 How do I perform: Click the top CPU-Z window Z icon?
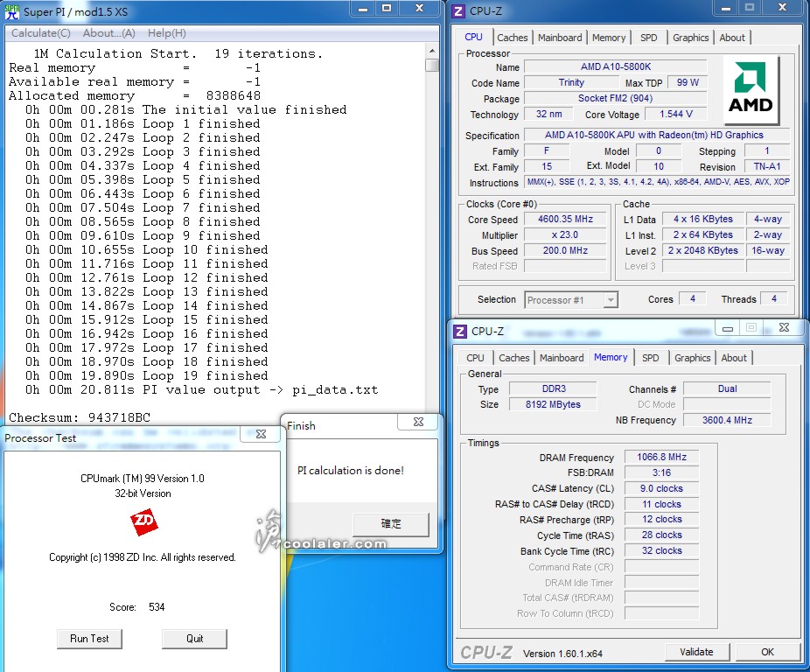[x=458, y=10]
